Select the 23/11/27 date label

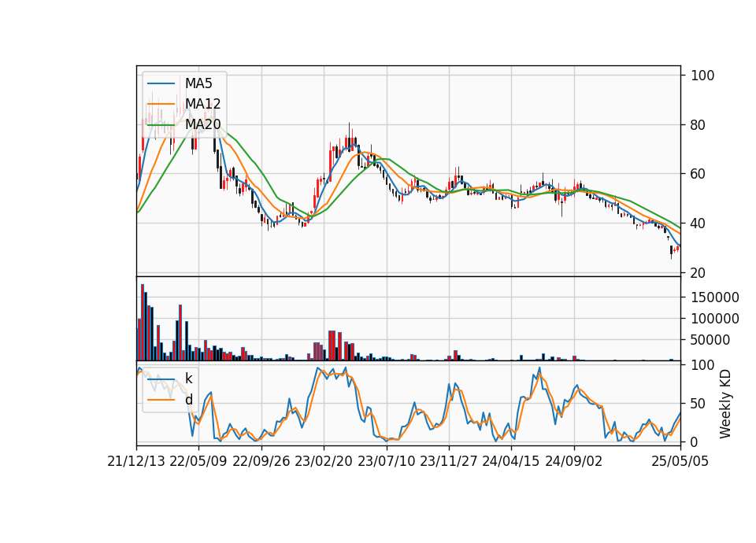pos(449,461)
